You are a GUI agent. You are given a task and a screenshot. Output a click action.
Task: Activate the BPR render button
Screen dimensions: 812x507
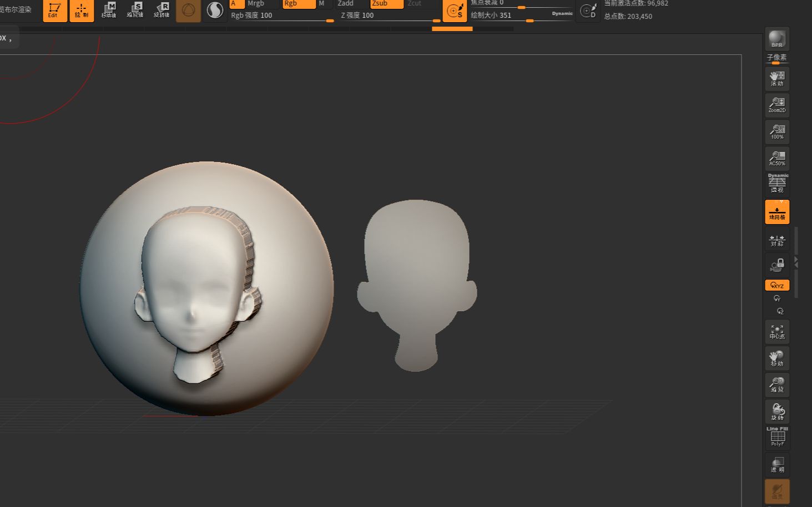pyautogui.click(x=776, y=39)
